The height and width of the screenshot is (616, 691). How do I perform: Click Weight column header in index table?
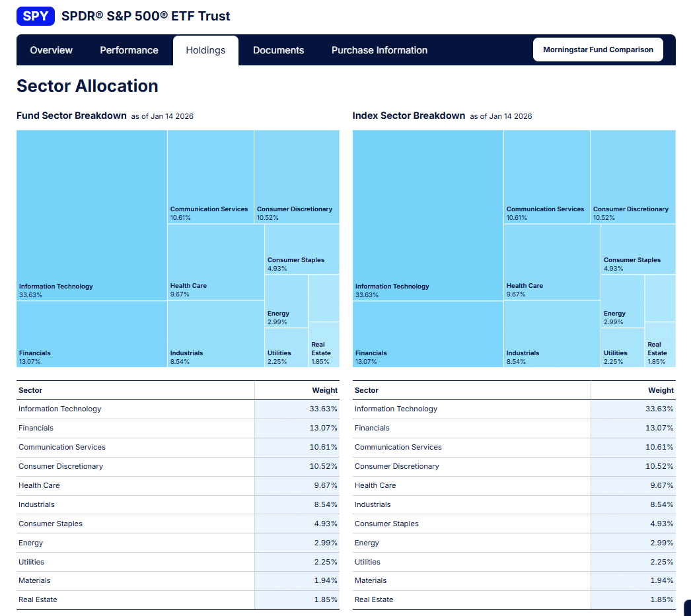(661, 390)
